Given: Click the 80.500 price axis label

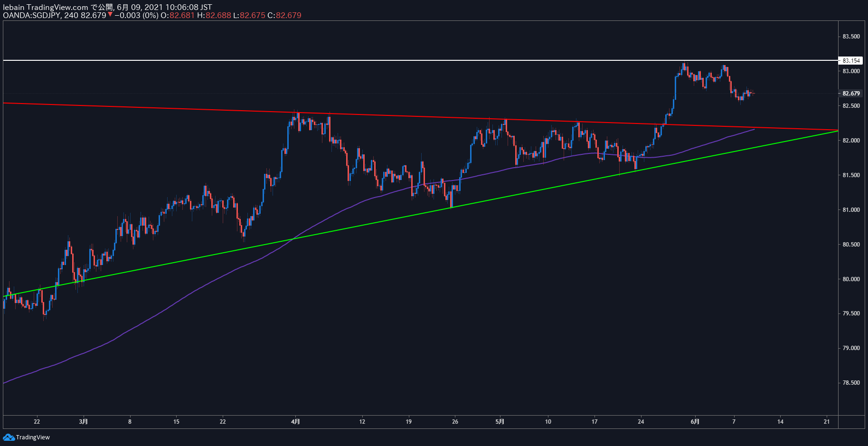Looking at the screenshot, I should click(x=851, y=245).
